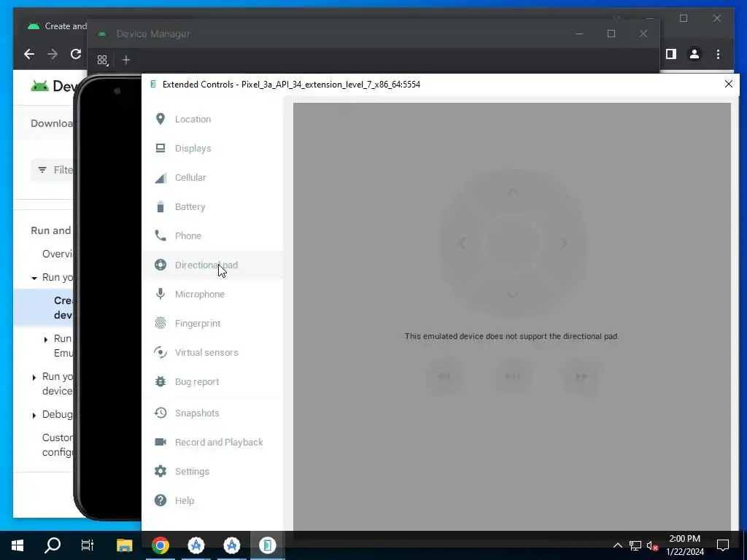The width and height of the screenshot is (747, 560).
Task: Open the Microphone section
Action: coord(212,295)
